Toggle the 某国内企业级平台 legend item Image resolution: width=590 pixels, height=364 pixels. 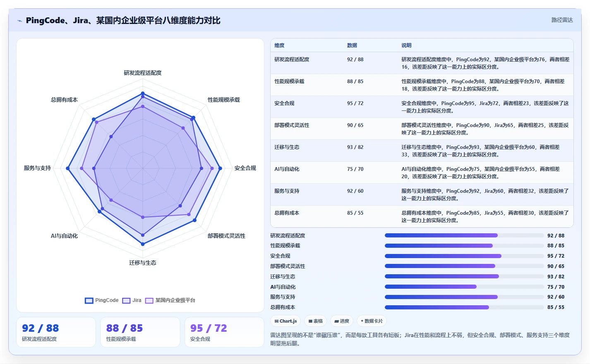[170, 300]
